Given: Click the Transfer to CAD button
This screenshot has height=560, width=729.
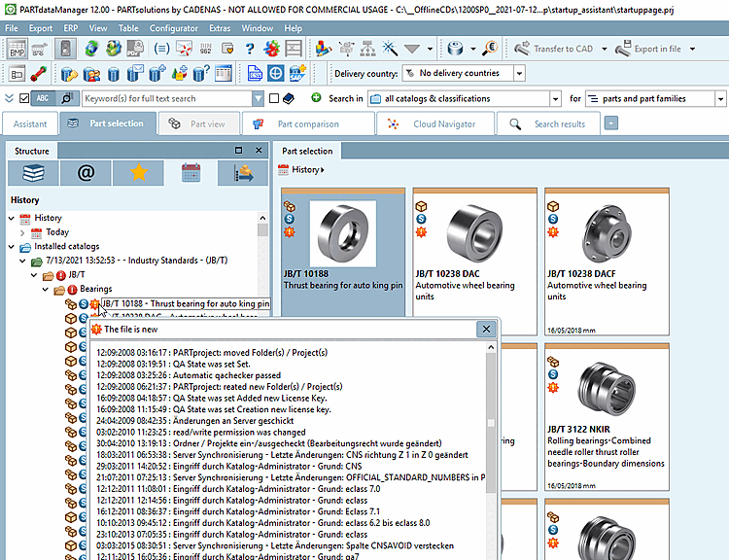Looking at the screenshot, I should pos(554,49).
